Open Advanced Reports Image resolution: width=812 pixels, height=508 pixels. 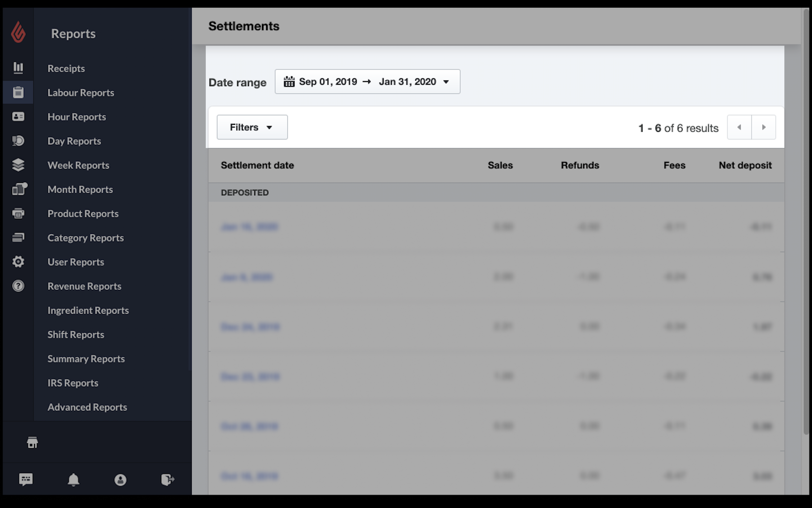[x=87, y=407]
